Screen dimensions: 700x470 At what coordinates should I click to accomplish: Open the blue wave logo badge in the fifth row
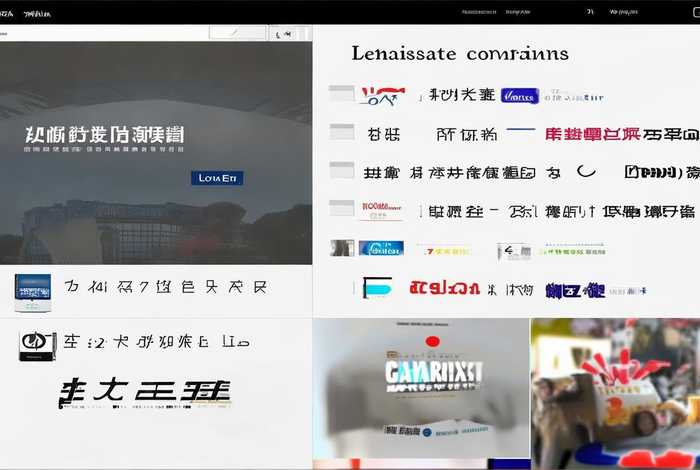coord(381,248)
